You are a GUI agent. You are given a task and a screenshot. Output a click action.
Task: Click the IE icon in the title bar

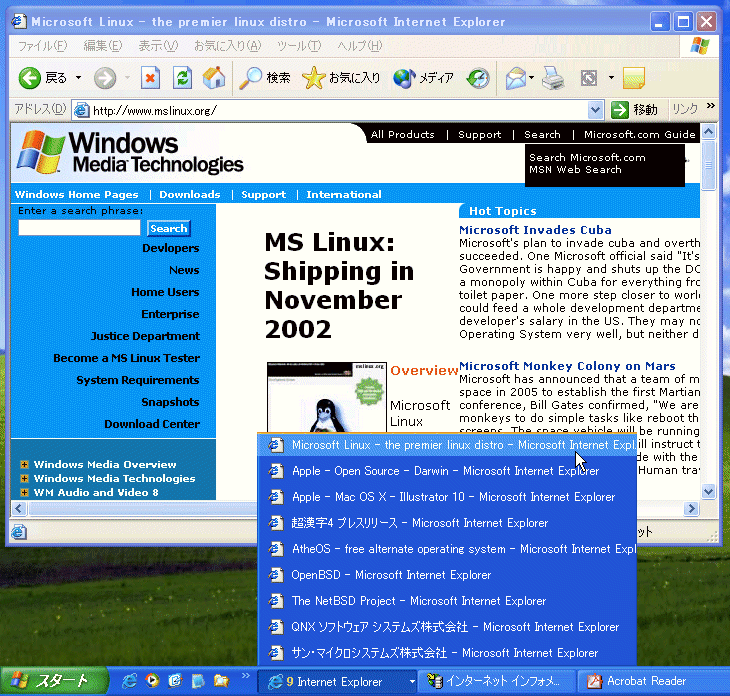click(19, 21)
